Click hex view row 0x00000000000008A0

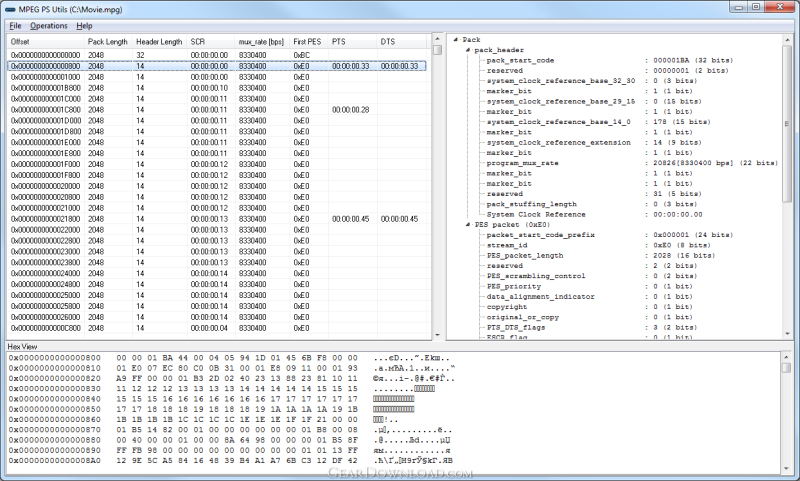click(231, 461)
